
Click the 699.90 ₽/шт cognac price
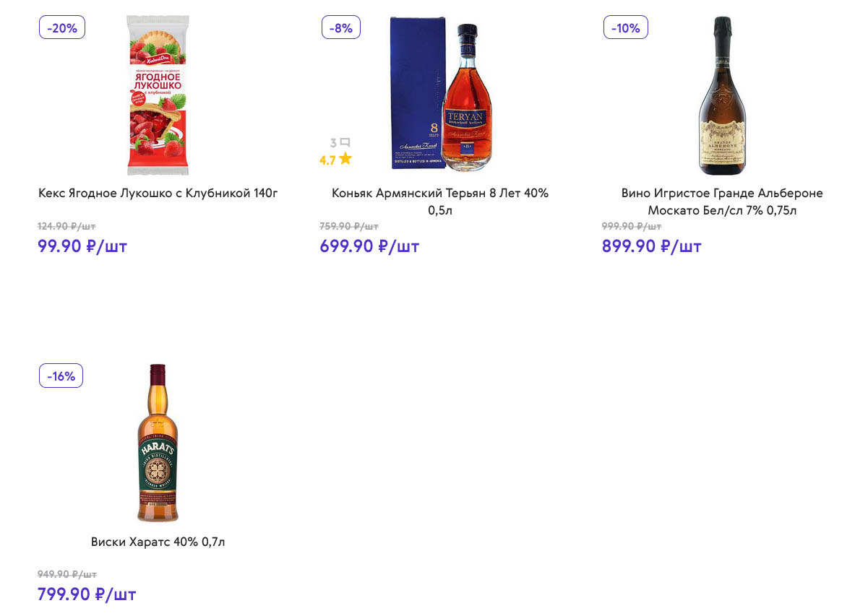coord(369,246)
